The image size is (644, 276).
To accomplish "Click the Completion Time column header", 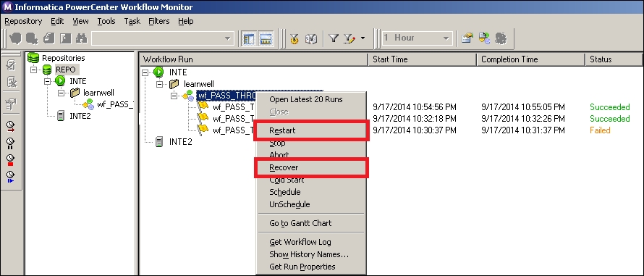I will coord(531,59).
